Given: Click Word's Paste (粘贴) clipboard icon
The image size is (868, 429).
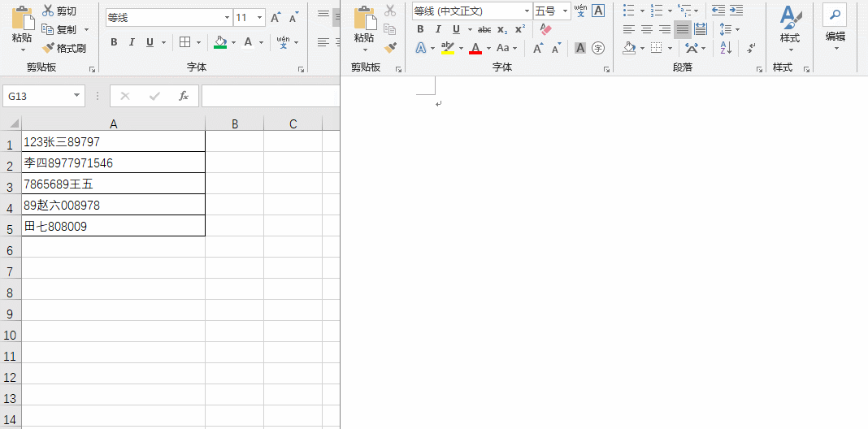Looking at the screenshot, I should [364, 18].
